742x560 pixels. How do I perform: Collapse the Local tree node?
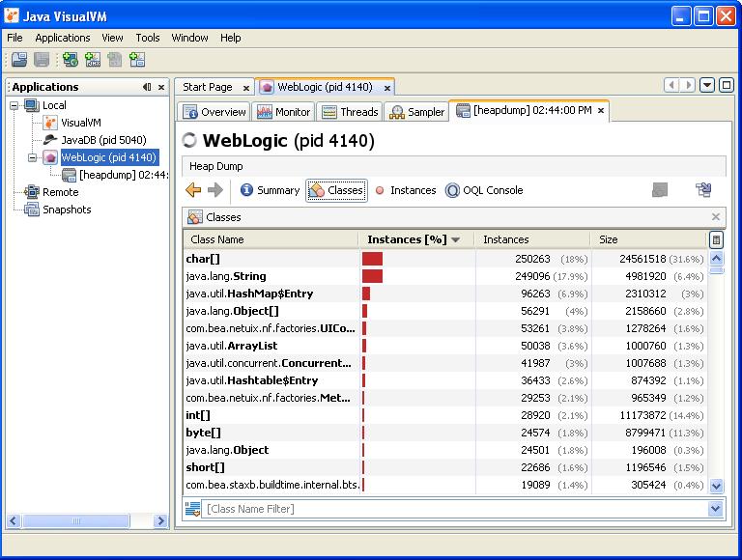click(x=15, y=105)
